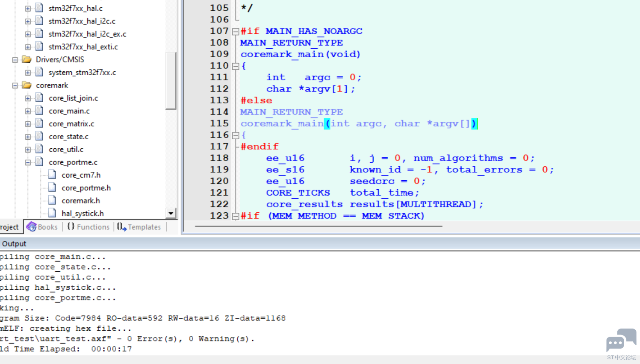Click line number 115 in the gutter
This screenshot has width=640, height=364.
coord(219,123)
